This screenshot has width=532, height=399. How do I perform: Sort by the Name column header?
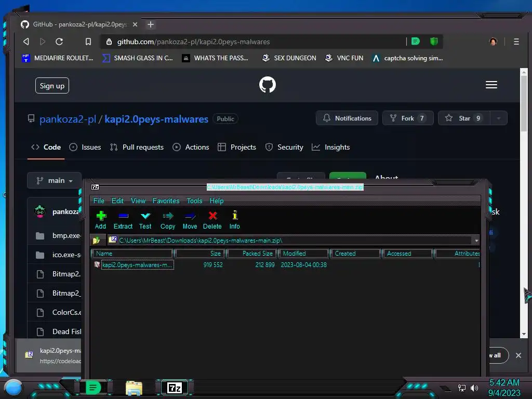pyautogui.click(x=132, y=254)
